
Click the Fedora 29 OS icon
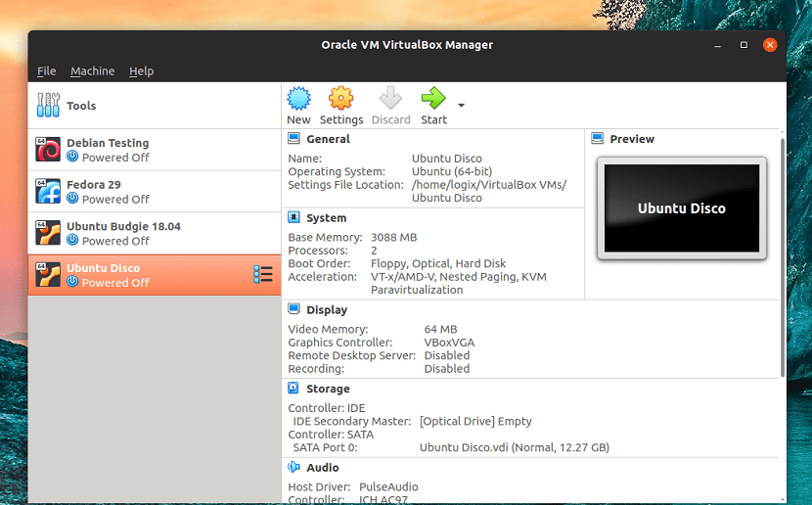pos(48,191)
